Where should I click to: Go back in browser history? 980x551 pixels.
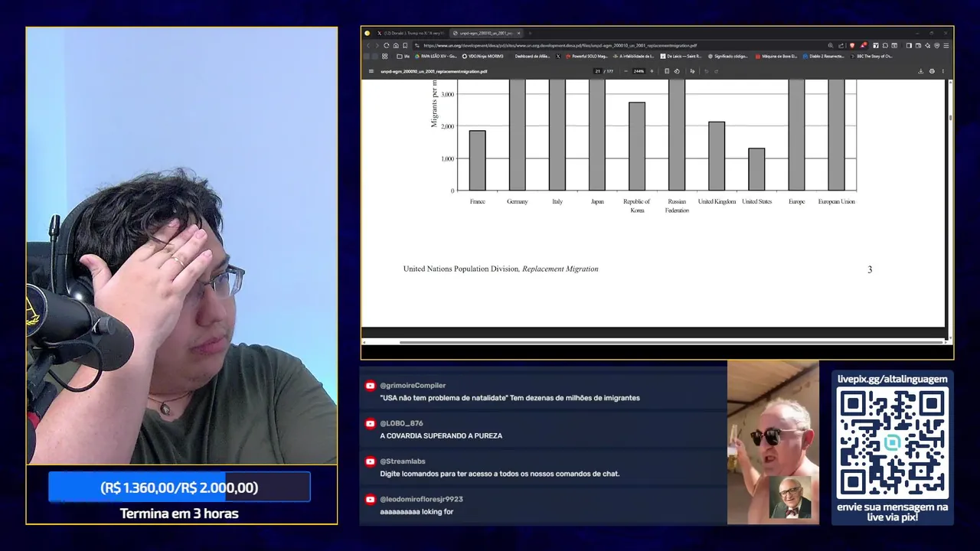[x=368, y=45]
